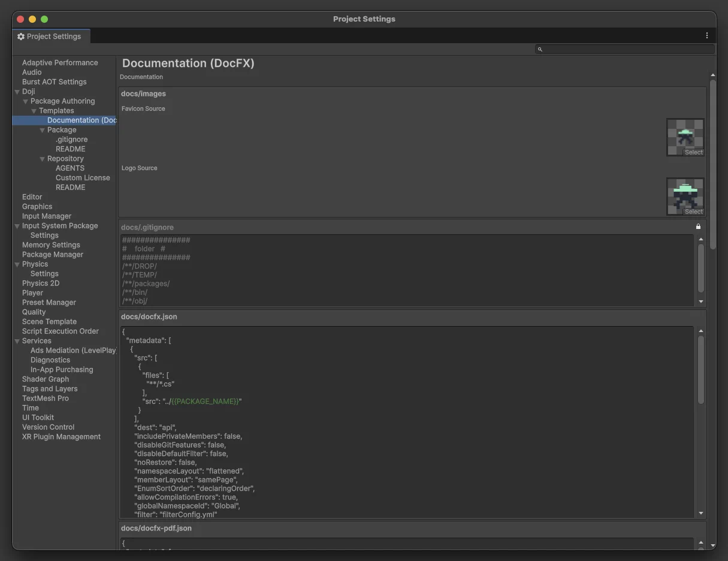Image resolution: width=728 pixels, height=561 pixels.
Task: Click the main panel scroll-down arrow
Action: click(712, 545)
